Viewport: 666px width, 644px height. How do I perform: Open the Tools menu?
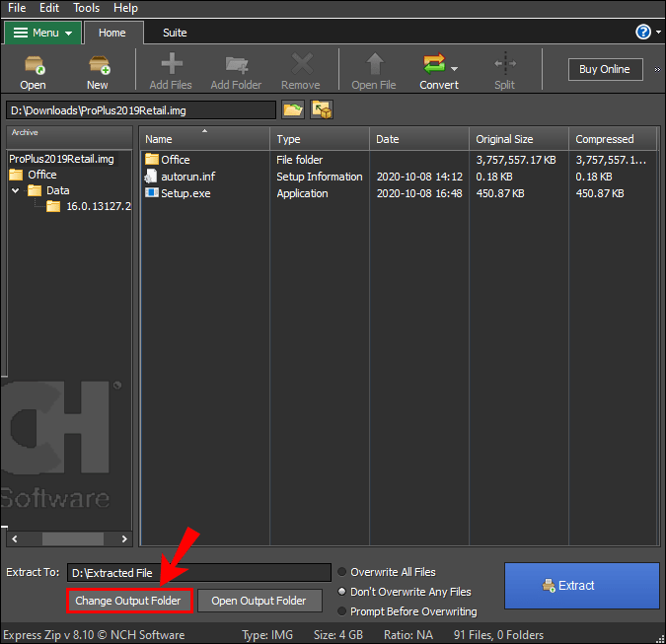pos(86,8)
